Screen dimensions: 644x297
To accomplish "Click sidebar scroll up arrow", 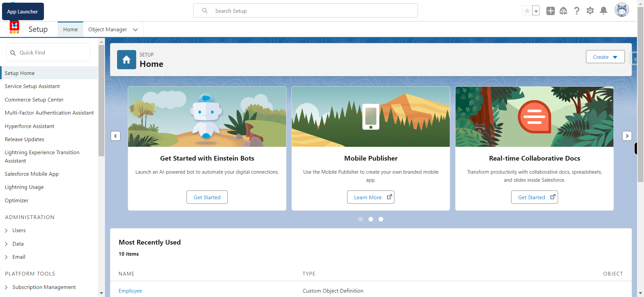I will 101,42.
